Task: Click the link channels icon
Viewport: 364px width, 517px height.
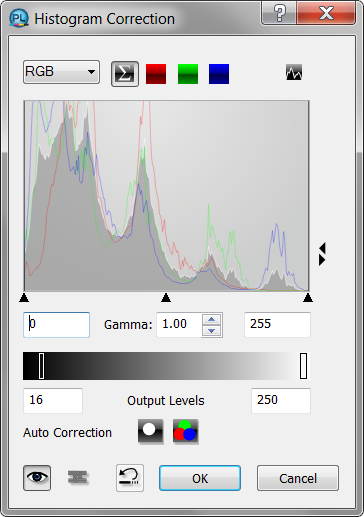Action: [78, 478]
